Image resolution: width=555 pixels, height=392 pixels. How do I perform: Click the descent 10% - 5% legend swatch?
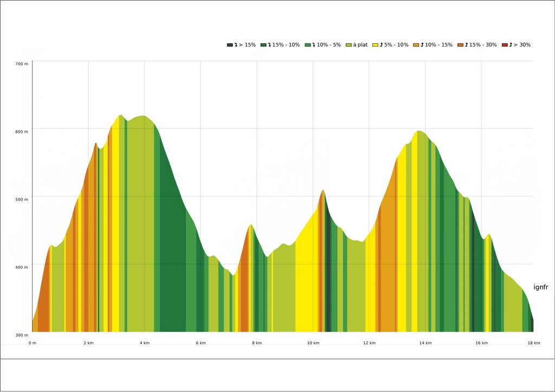click(308, 45)
